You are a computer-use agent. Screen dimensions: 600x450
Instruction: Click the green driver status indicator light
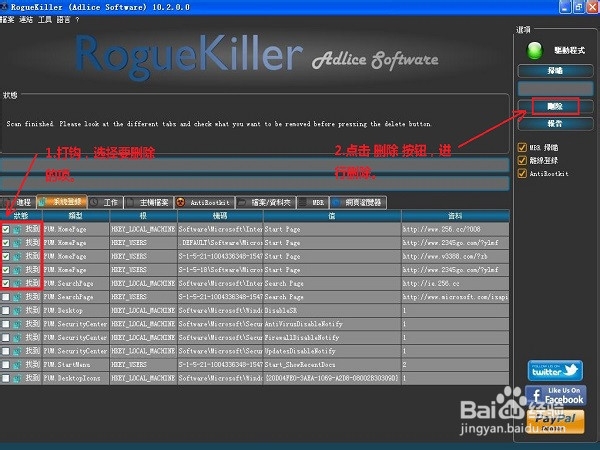[535, 51]
